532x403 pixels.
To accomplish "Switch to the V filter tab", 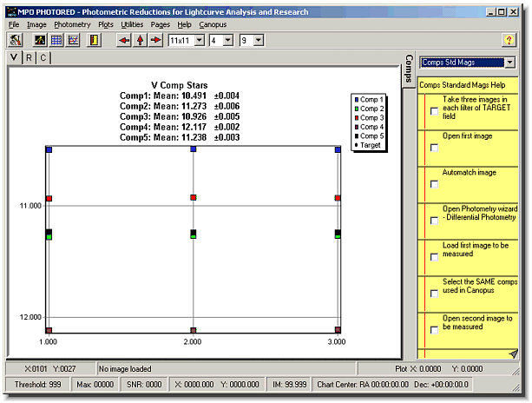I will tap(14, 57).
